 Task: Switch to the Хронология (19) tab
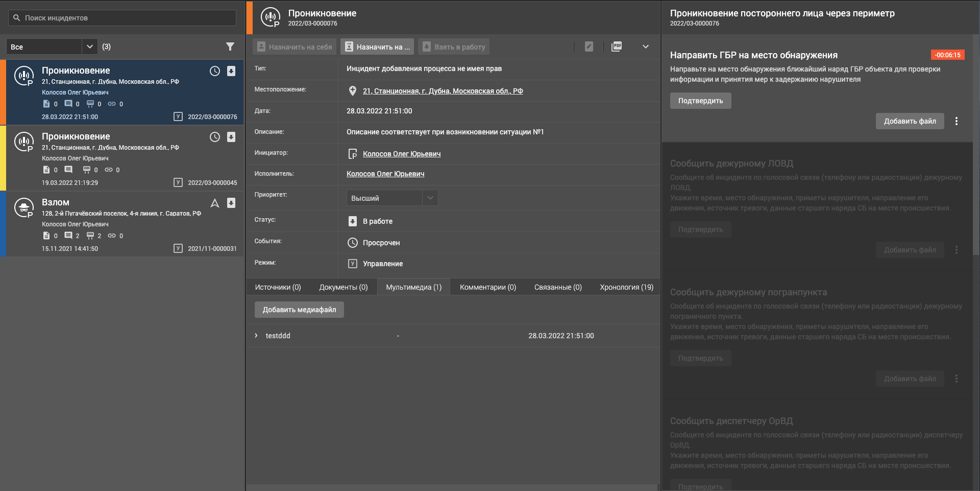(x=626, y=287)
